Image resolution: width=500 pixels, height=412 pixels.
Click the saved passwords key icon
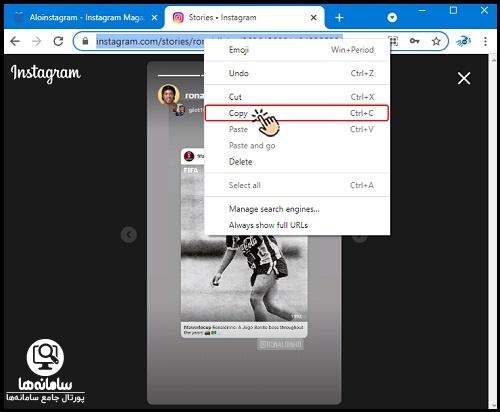tap(414, 41)
